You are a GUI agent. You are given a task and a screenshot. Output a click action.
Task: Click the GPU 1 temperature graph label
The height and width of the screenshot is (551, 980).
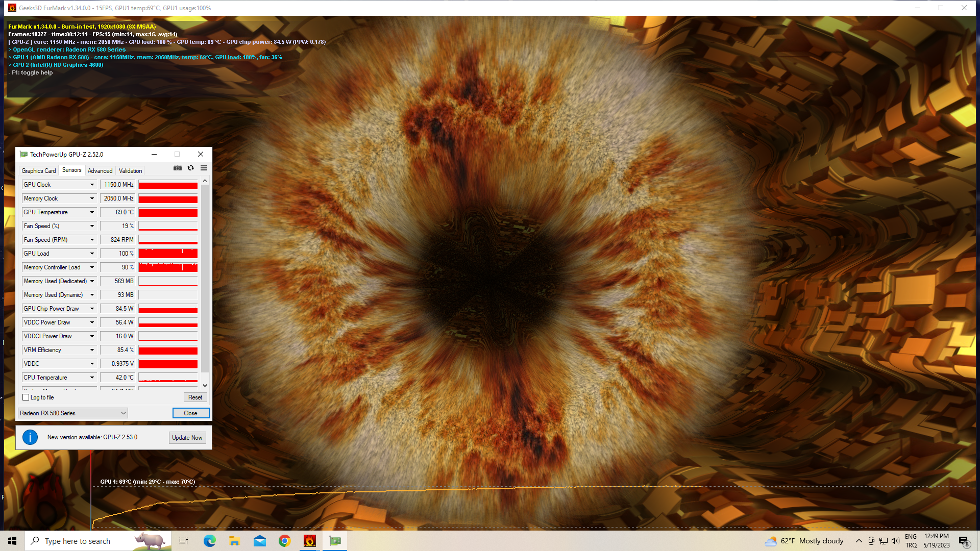pos(148,482)
